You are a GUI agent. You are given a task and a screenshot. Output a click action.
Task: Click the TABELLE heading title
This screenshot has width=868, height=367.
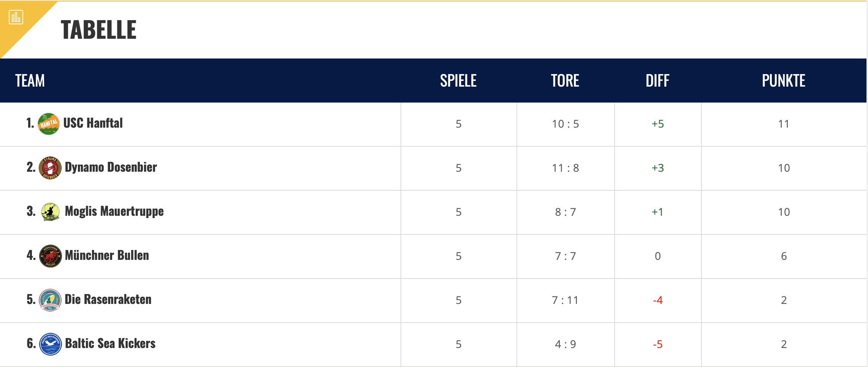point(98,30)
